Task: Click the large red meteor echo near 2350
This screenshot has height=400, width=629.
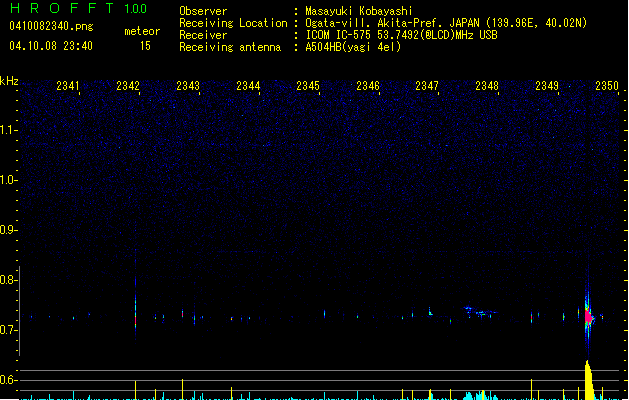Action: [x=588, y=317]
